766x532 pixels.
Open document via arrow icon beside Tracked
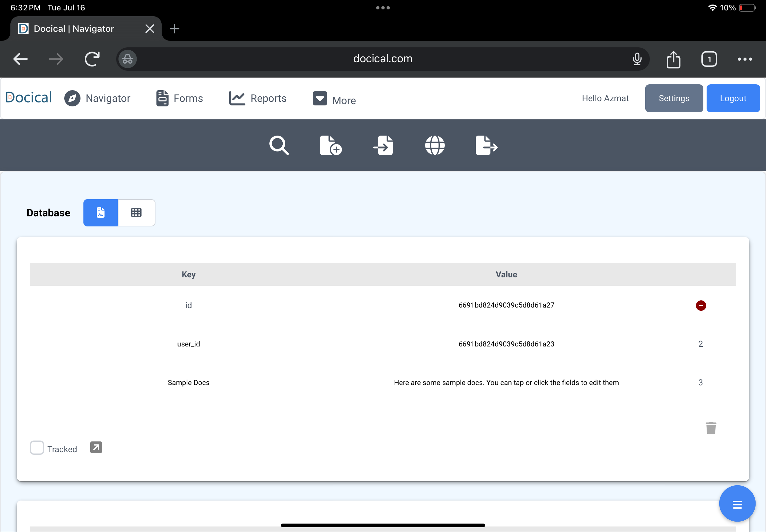(x=96, y=447)
